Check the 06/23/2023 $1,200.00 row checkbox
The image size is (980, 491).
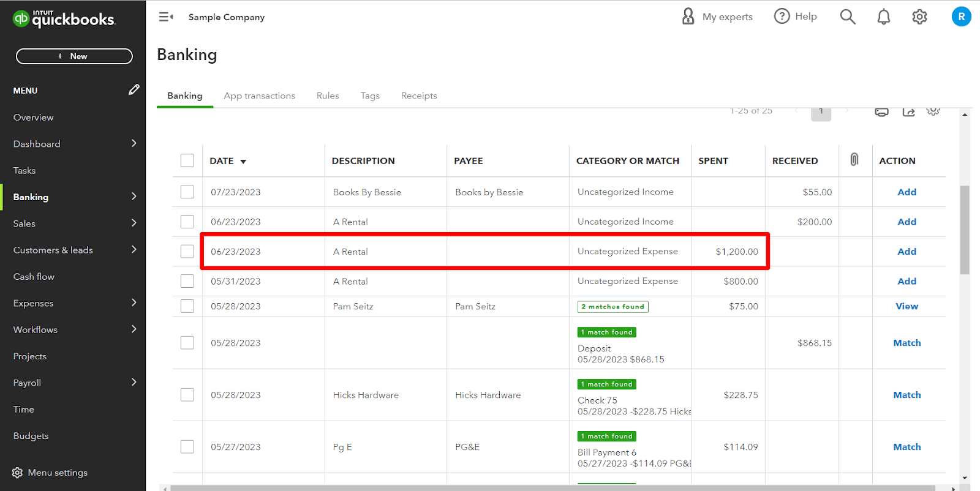pos(187,251)
